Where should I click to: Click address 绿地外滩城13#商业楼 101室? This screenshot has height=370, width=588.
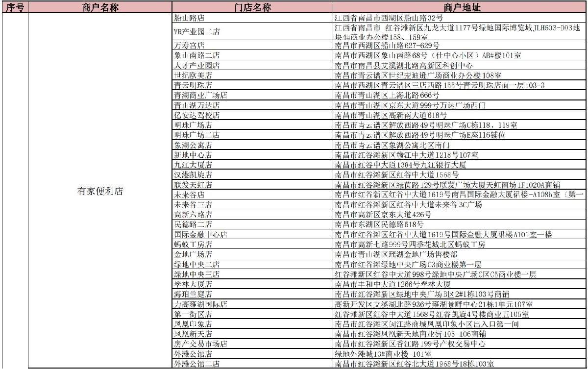383,353
